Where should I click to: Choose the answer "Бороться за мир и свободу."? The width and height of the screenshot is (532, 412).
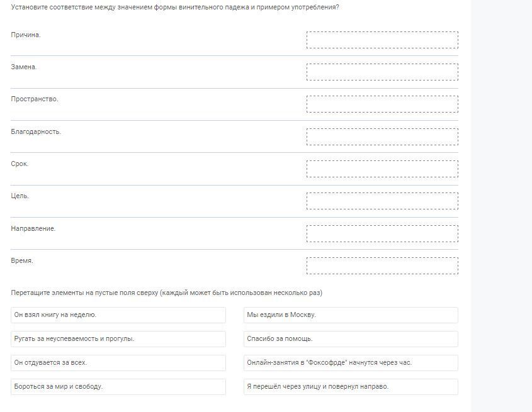click(x=118, y=386)
